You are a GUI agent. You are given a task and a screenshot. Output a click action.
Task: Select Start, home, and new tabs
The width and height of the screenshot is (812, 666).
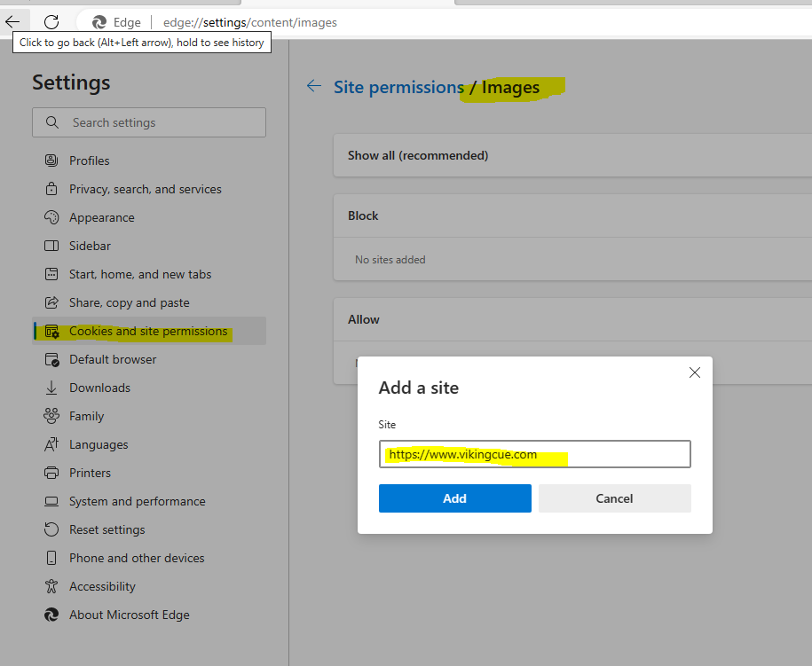(140, 274)
